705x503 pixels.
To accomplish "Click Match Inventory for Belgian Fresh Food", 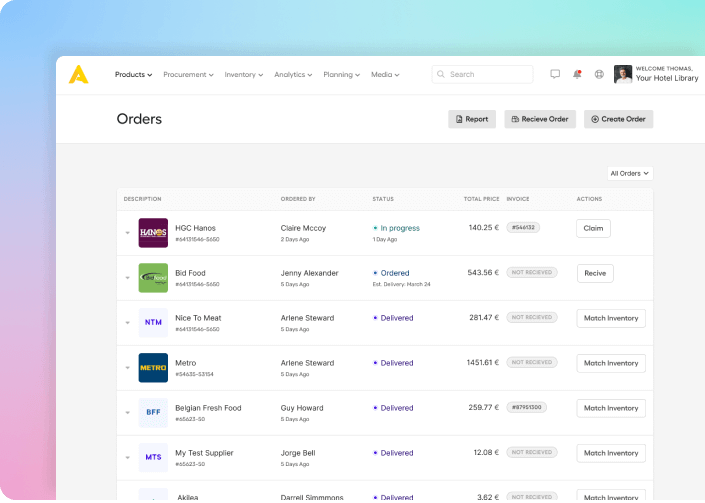I will [x=611, y=408].
